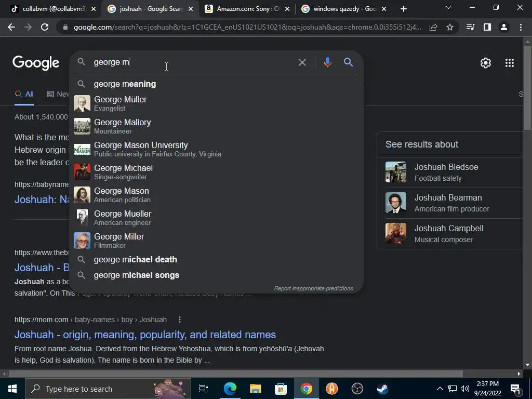Submit search with the blue magnifier icon
This screenshot has width=532, height=399.
348,62
